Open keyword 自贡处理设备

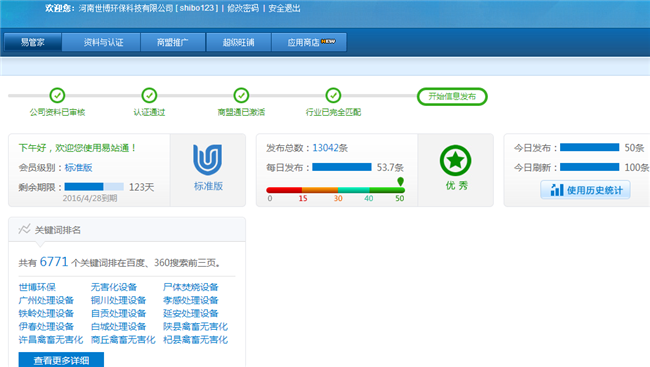click(119, 314)
